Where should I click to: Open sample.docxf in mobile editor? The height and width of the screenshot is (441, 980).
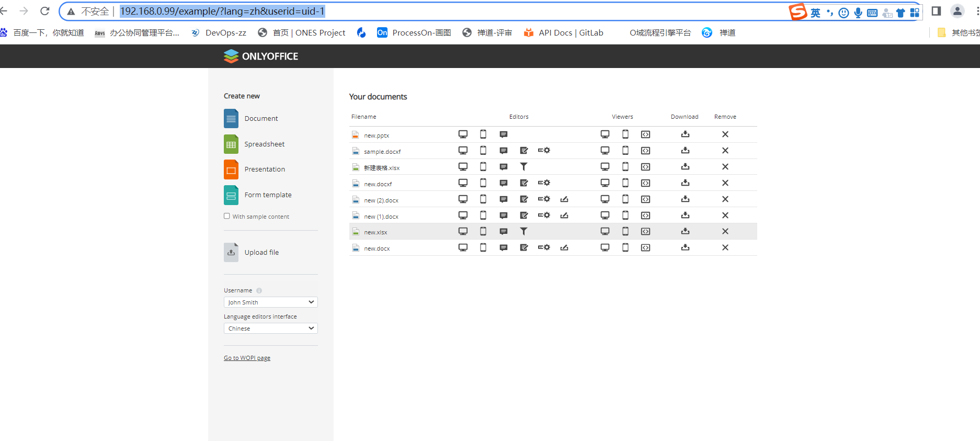(483, 151)
